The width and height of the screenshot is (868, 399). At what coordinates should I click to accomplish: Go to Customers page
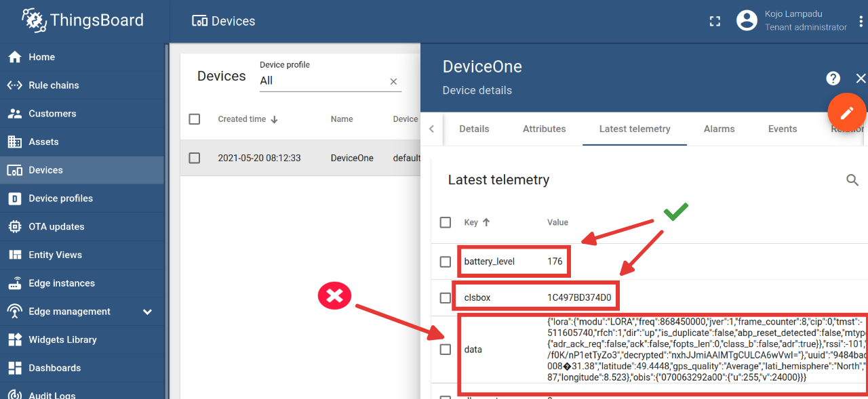tap(81, 114)
